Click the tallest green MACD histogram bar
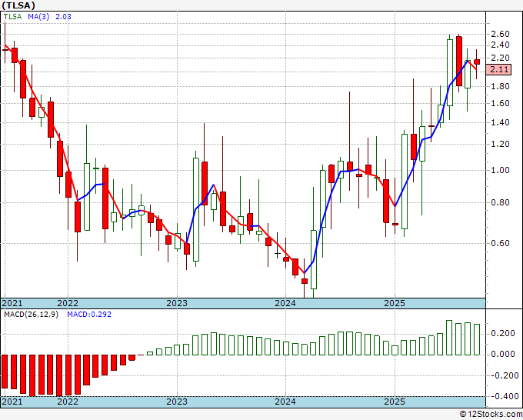The height and width of the screenshot is (420, 523). point(449,338)
